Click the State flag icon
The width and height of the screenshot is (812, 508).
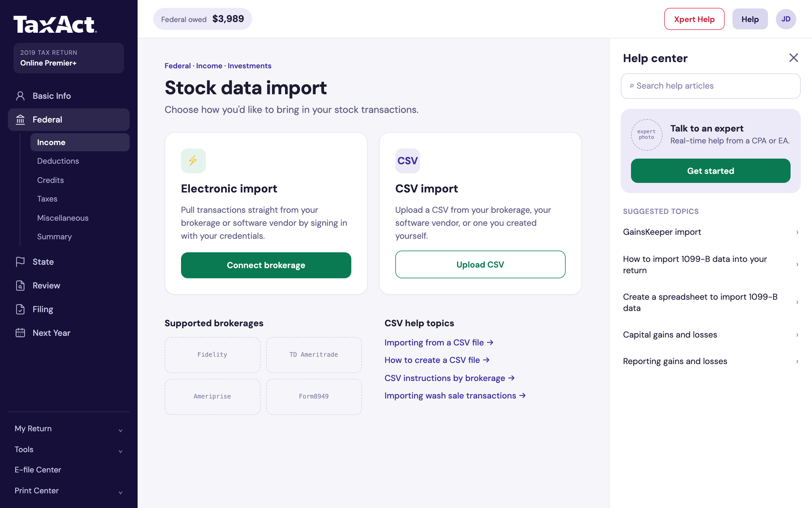click(x=21, y=262)
